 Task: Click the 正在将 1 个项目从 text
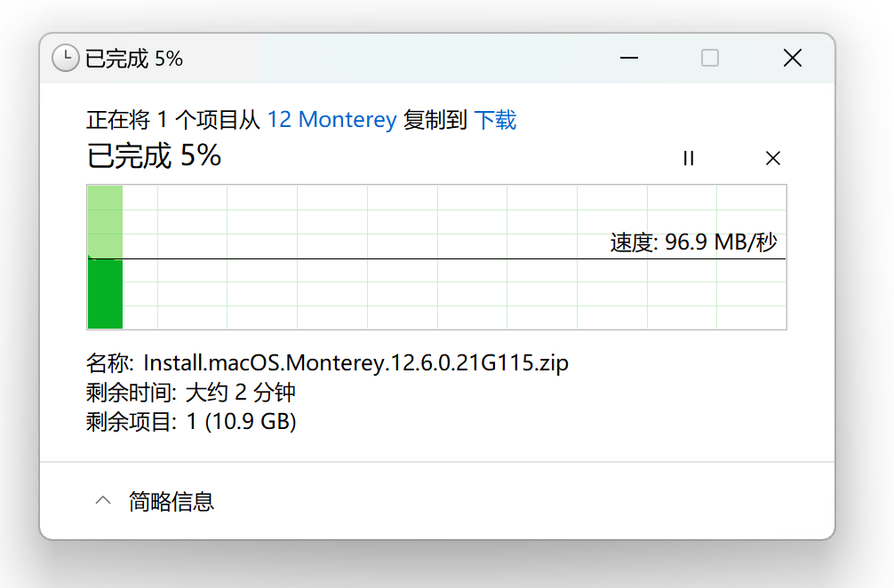point(173,120)
